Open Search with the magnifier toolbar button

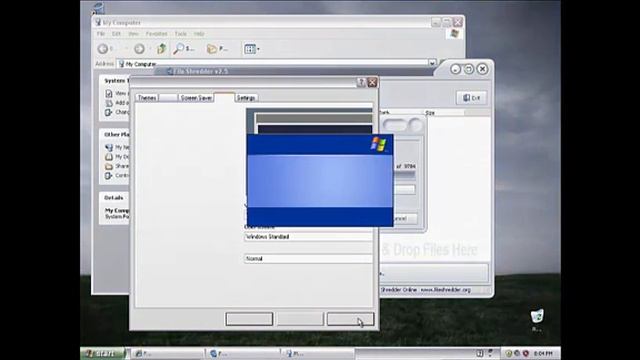tap(183, 49)
